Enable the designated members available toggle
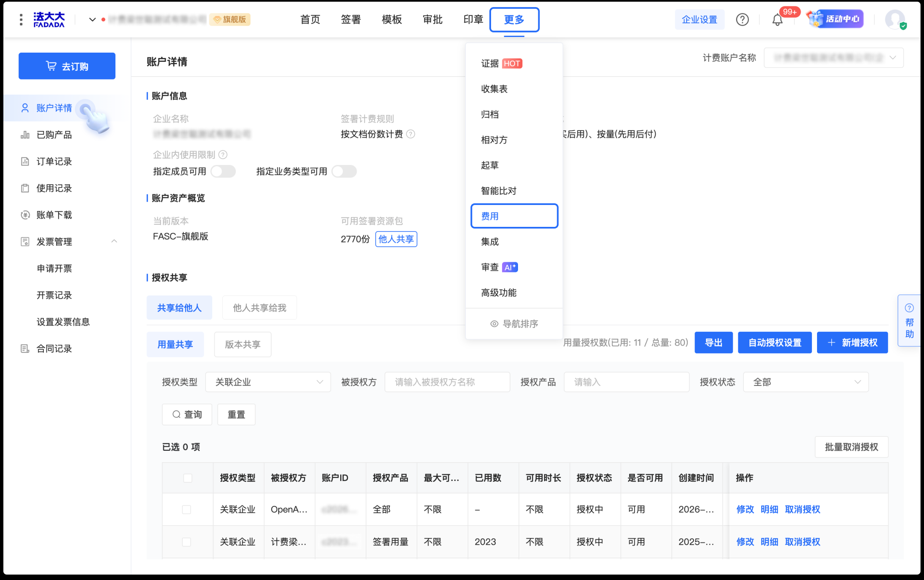The height and width of the screenshot is (580, 924). coord(223,171)
